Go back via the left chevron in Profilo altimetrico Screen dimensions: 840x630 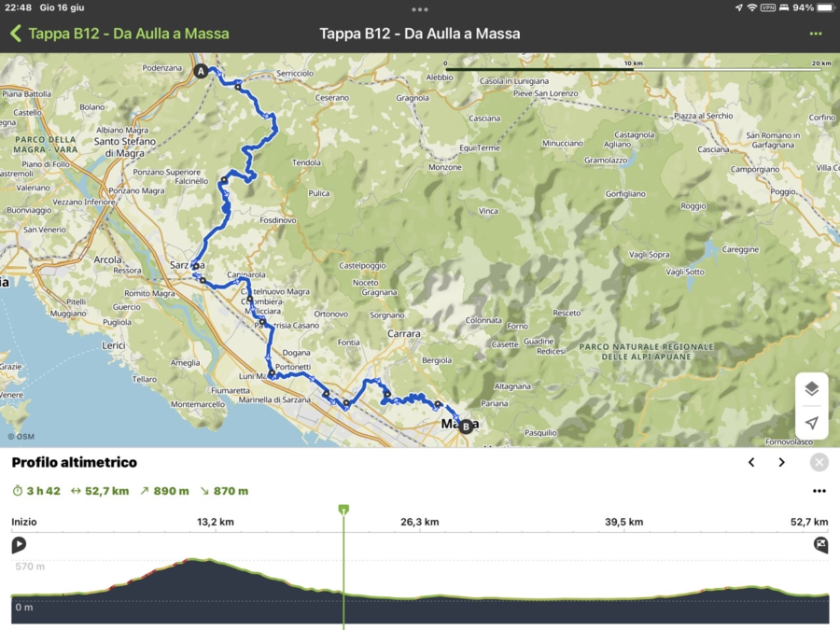coord(751,462)
